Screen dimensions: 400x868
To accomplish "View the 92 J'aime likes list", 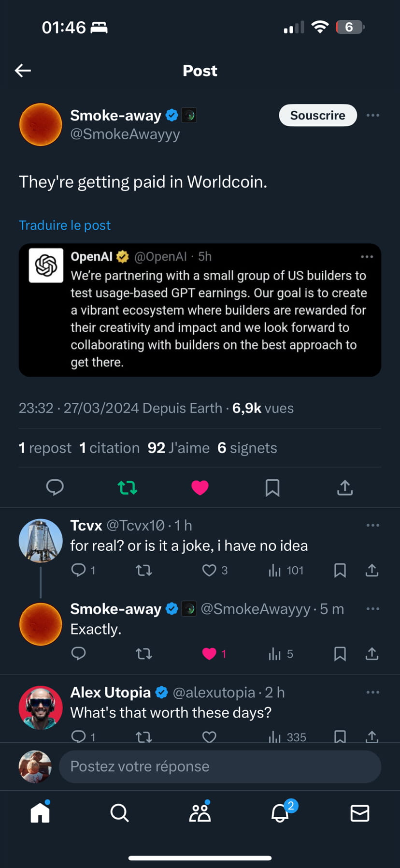I will click(178, 448).
